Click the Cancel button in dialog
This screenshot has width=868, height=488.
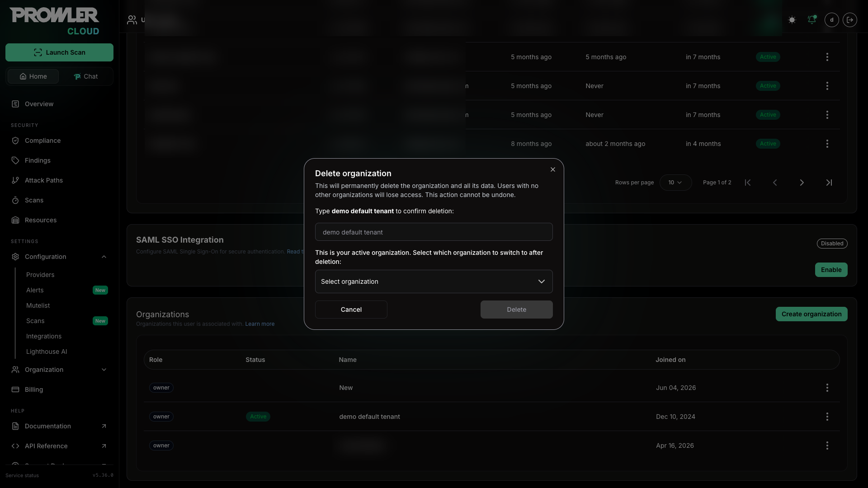tap(351, 310)
